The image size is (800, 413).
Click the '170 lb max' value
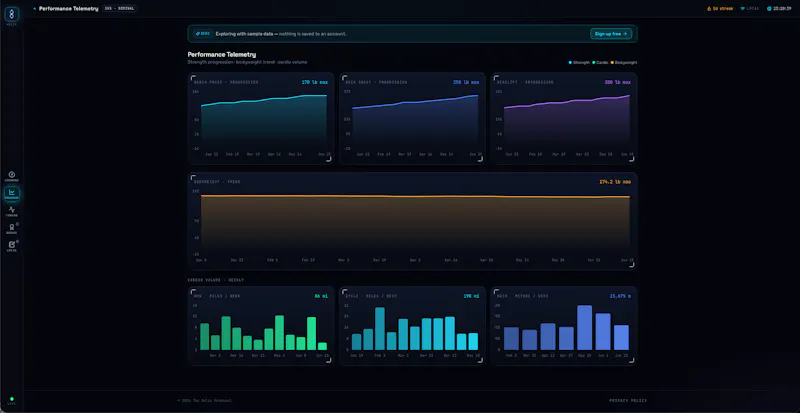pyautogui.click(x=314, y=82)
